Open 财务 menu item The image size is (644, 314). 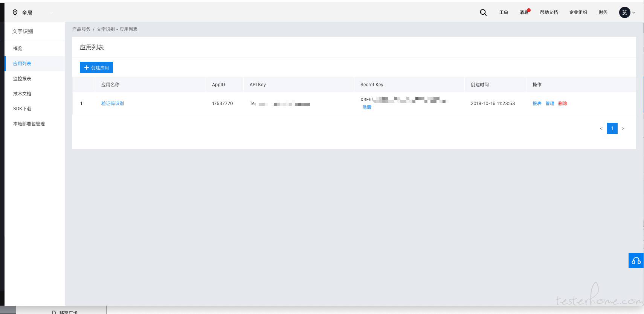(603, 12)
